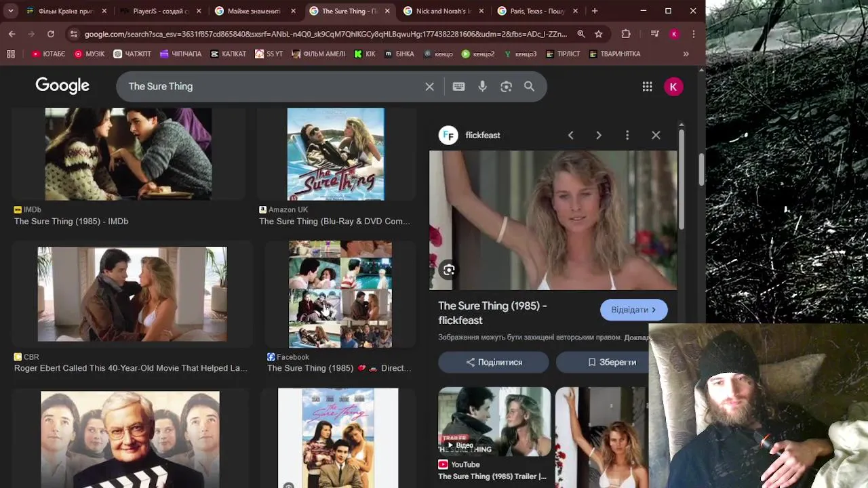Search by image with Lens camera icon
The height and width of the screenshot is (488, 868).
[506, 86]
